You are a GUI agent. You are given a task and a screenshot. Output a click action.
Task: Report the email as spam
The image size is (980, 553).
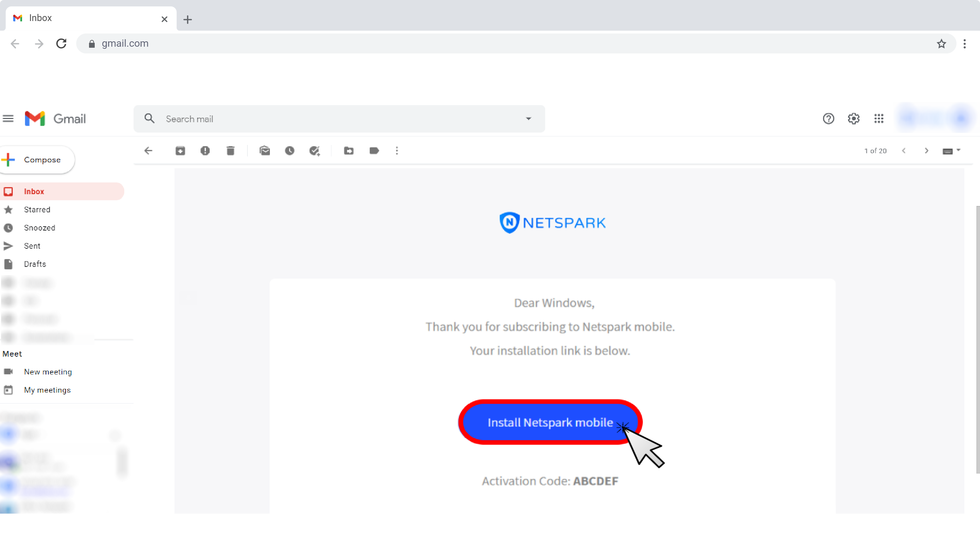[205, 151]
